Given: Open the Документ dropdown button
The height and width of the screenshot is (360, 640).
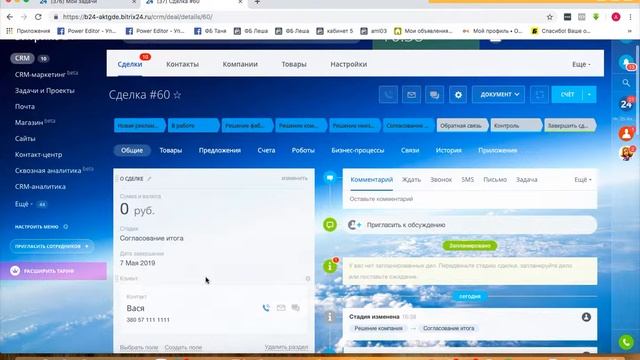Looking at the screenshot, I should coord(498,95).
